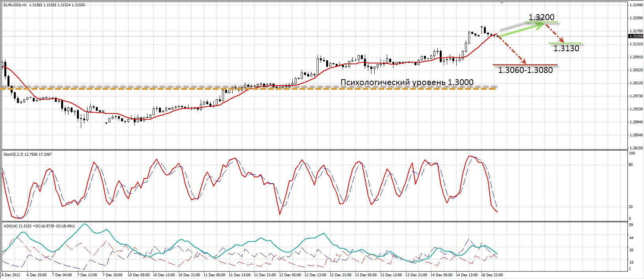
Task: Click price axis value 1.28150
Action: [x=636, y=148]
